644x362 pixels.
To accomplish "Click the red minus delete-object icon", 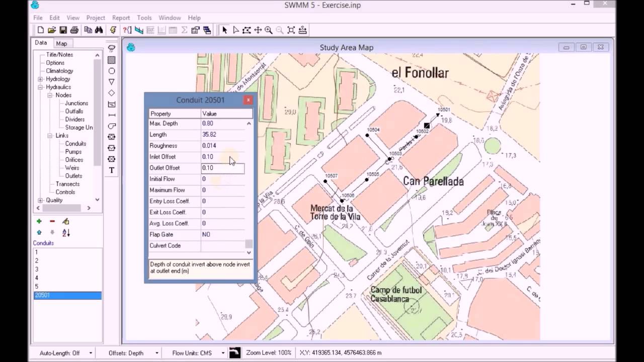I will click(52, 221).
